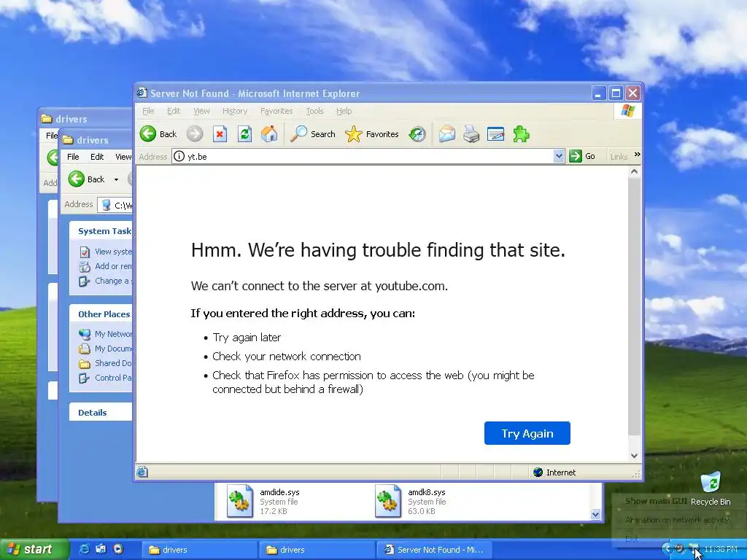
Task: Click the Try Again button
Action: click(x=527, y=433)
